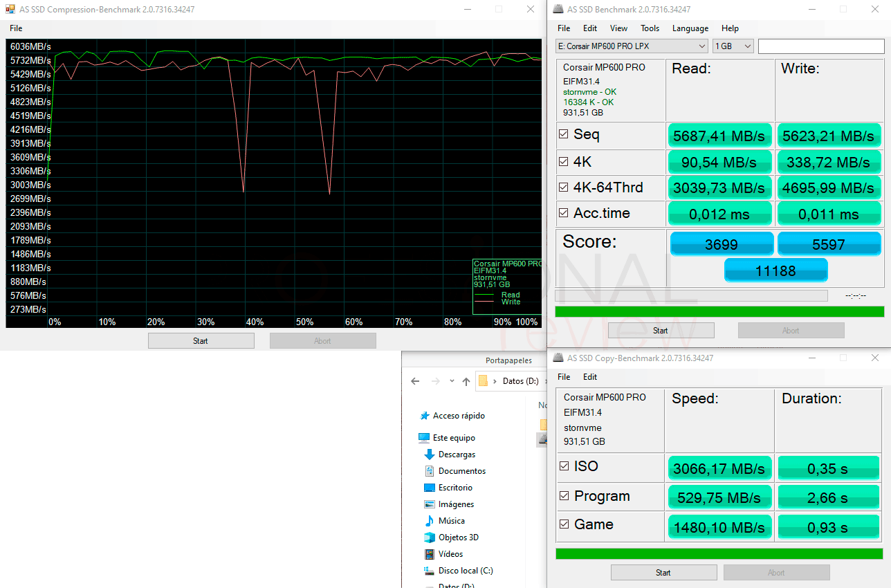Open Language menu in AS SSD Benchmark

tap(690, 28)
